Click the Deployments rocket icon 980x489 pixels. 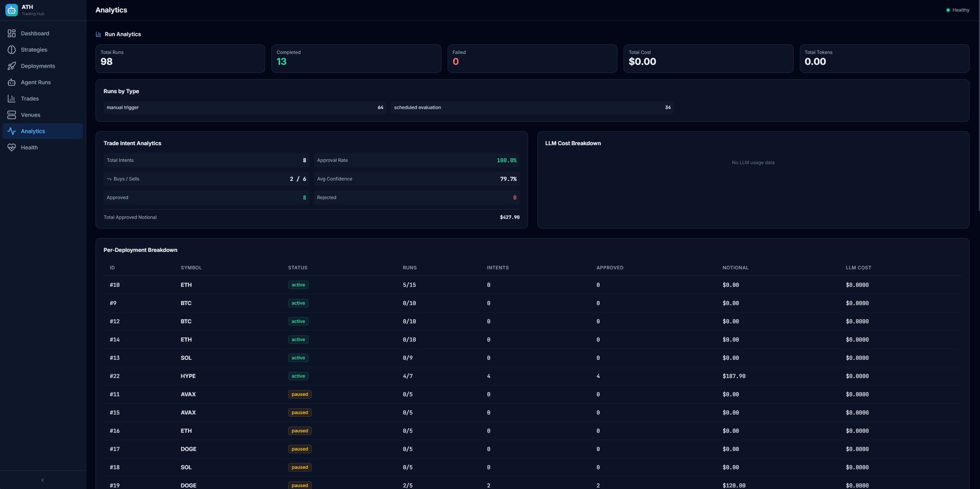tap(12, 66)
